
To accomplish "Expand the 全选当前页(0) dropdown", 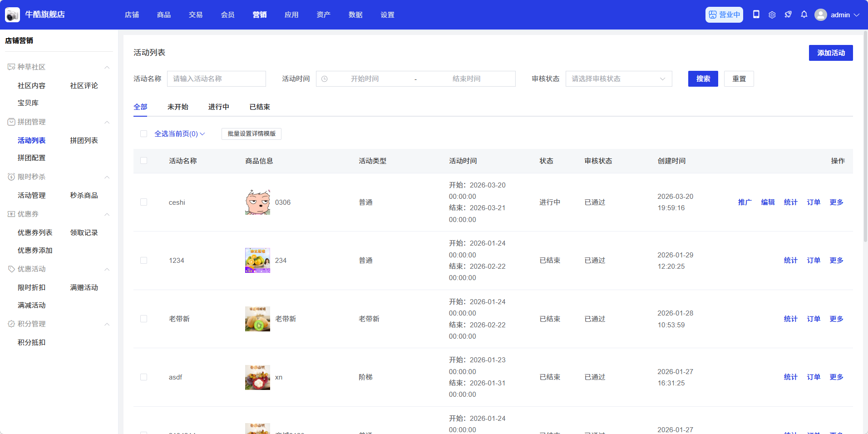I will [180, 134].
